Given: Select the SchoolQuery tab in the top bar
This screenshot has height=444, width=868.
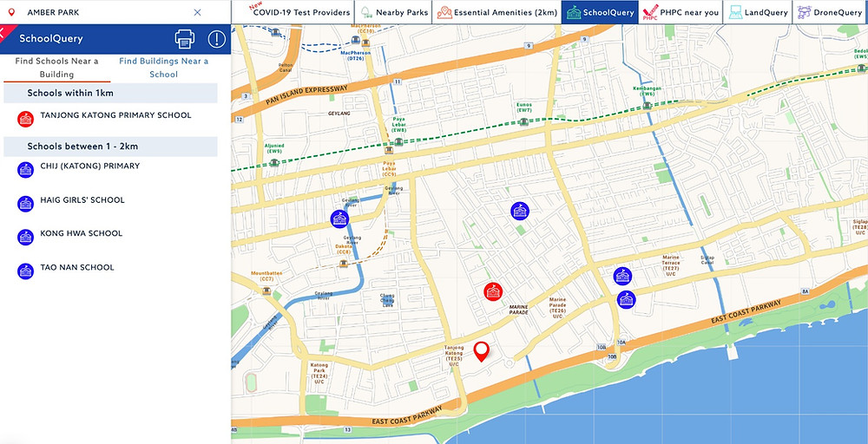Looking at the screenshot, I should point(600,12).
